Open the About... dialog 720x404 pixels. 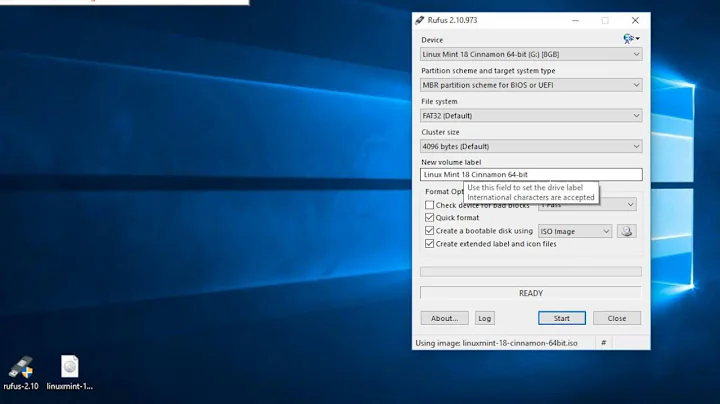tap(444, 318)
